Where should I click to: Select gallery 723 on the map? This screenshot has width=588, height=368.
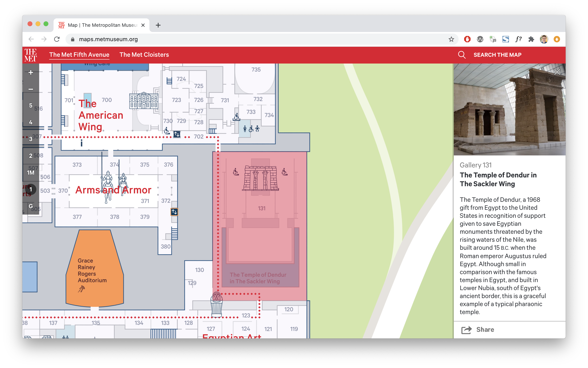coord(176,100)
